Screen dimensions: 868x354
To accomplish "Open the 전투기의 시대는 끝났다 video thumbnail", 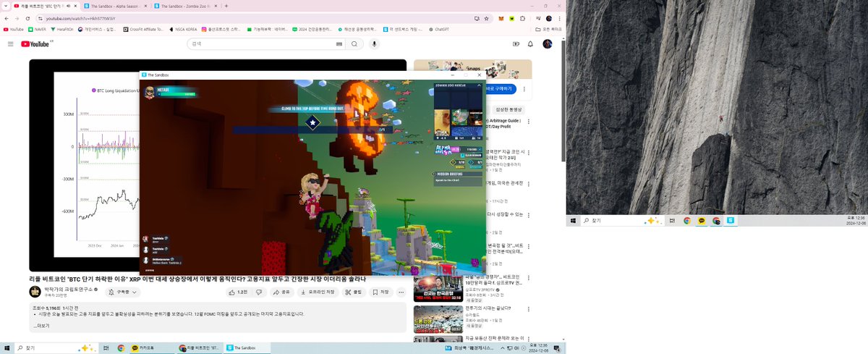I will 438,319.
